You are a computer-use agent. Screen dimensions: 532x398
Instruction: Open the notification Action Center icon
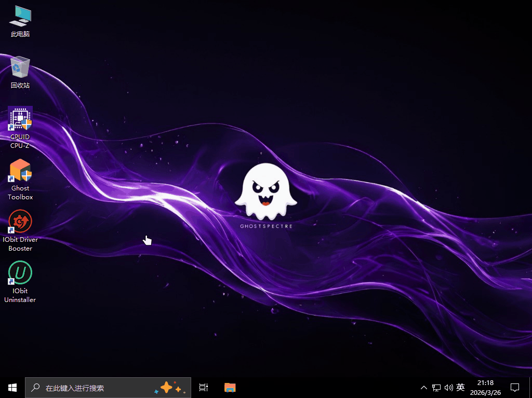(x=515, y=388)
